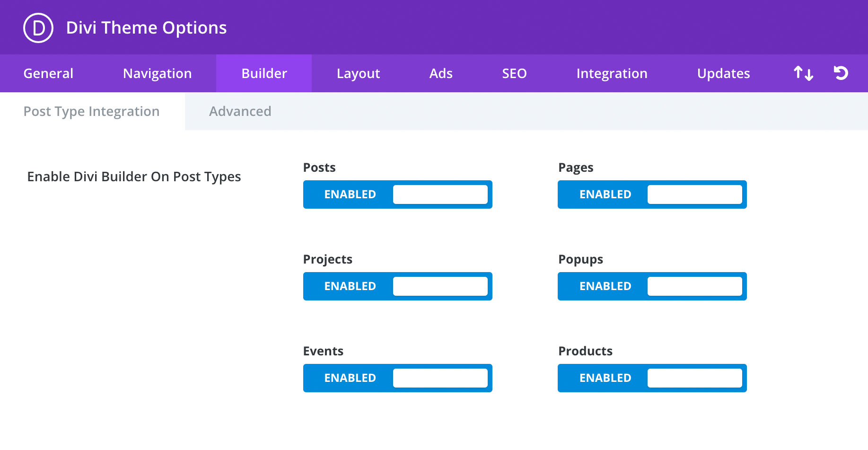Toggle Divi Builder for Posts

(x=397, y=194)
